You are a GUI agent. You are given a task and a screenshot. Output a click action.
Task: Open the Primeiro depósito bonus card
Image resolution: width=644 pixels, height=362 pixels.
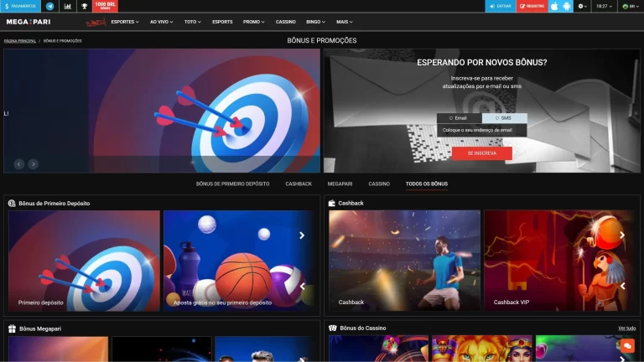(x=84, y=261)
